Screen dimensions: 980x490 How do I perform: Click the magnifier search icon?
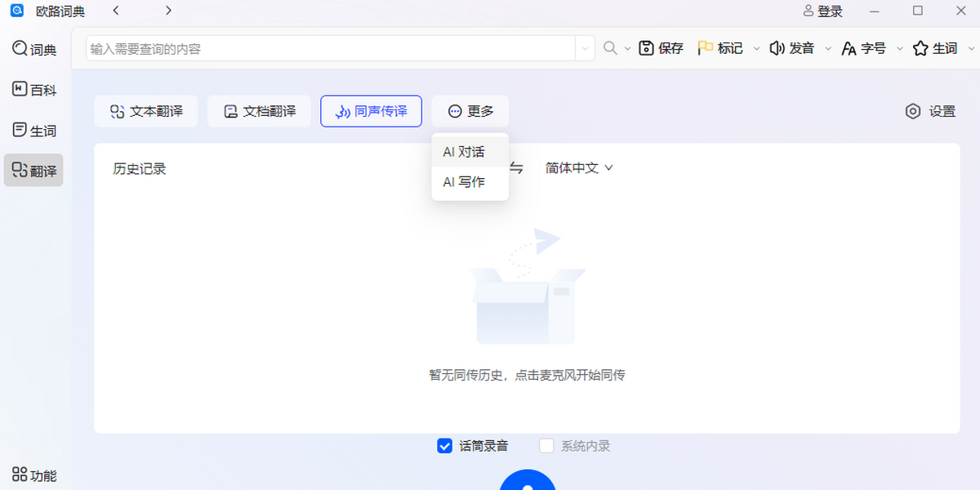(x=610, y=48)
